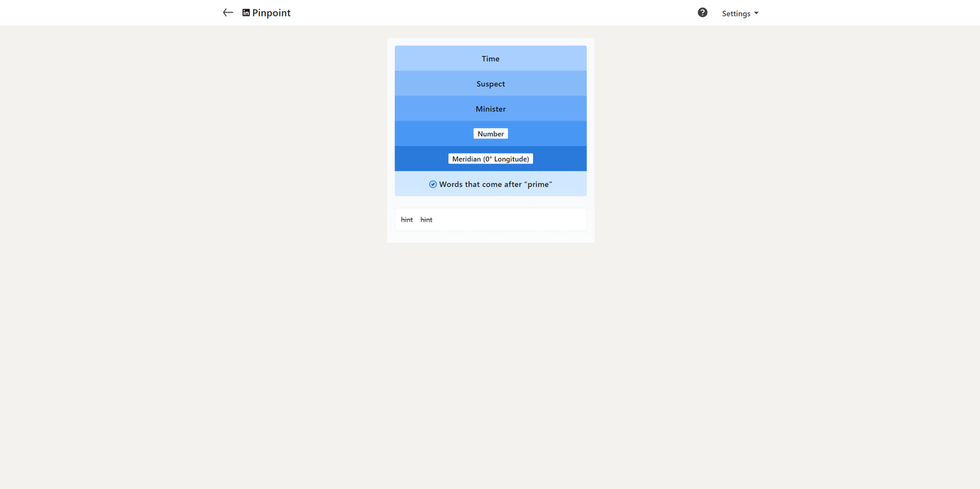Select the "Minister" clue row
This screenshot has width=980, height=489.
coord(491,109)
